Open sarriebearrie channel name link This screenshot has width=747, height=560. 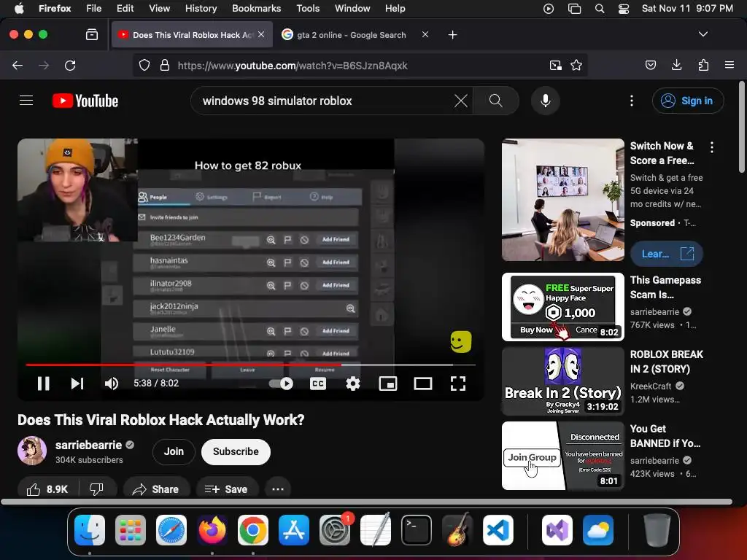[x=88, y=445]
